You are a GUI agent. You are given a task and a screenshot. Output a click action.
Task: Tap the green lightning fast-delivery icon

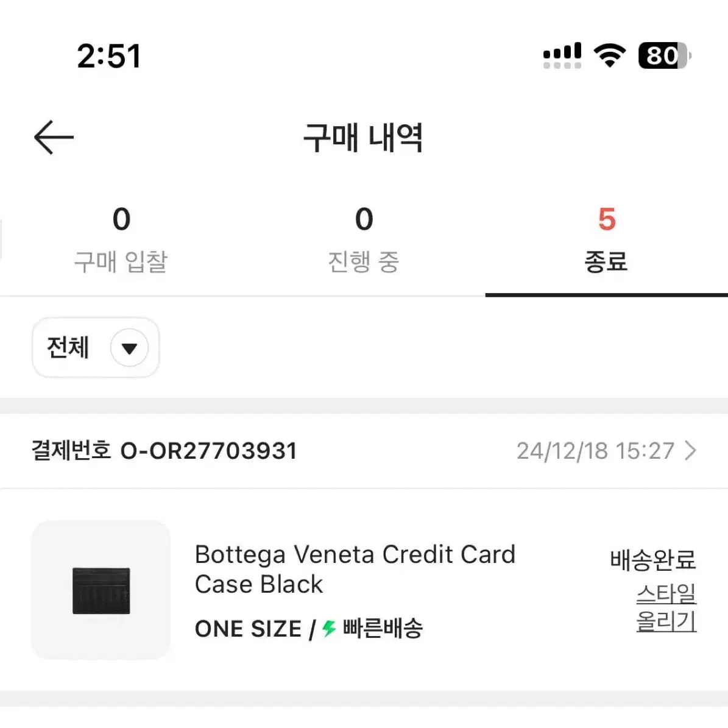(x=329, y=629)
